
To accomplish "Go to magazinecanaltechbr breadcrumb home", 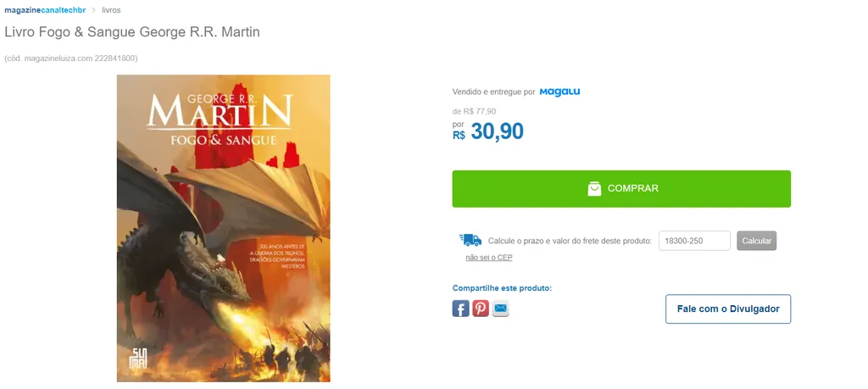I will coord(45,10).
